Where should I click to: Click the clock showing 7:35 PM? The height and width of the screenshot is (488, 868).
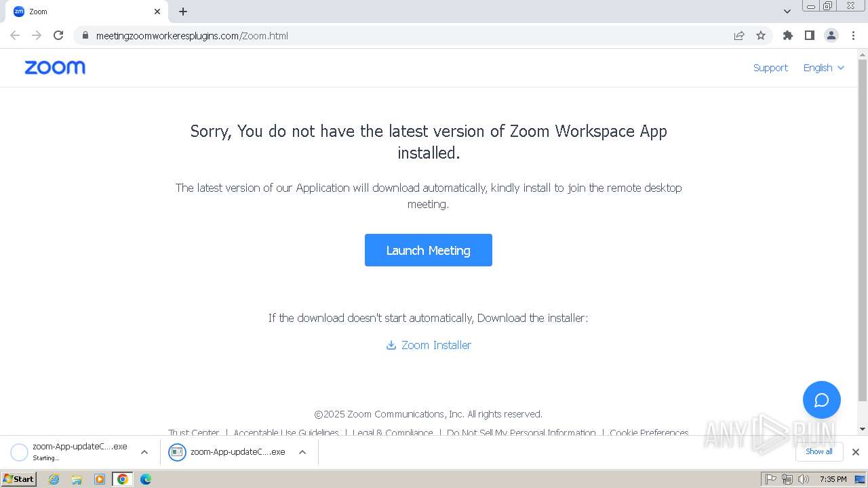coord(833,479)
